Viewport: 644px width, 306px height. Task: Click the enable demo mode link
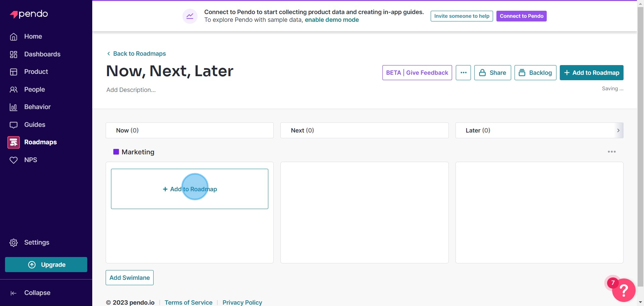pyautogui.click(x=332, y=20)
